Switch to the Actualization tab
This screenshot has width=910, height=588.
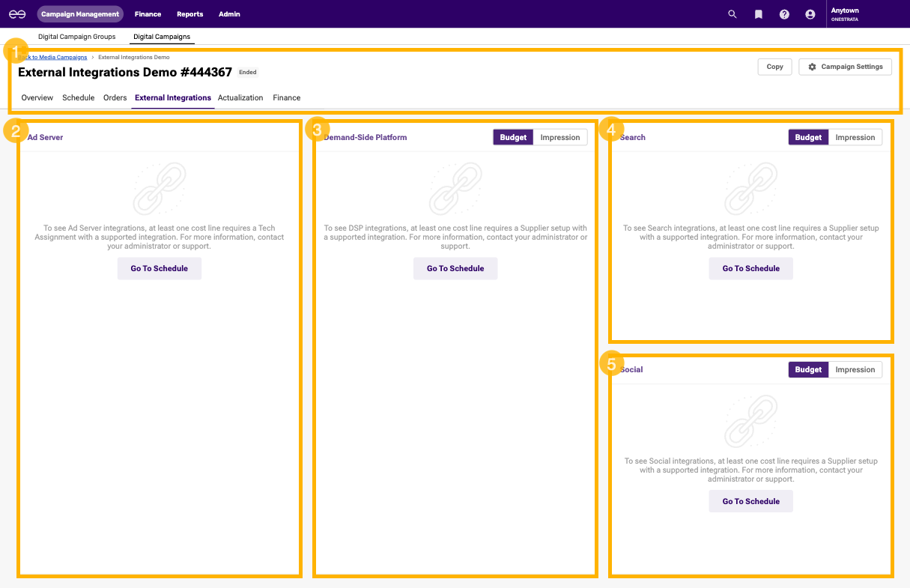(240, 97)
